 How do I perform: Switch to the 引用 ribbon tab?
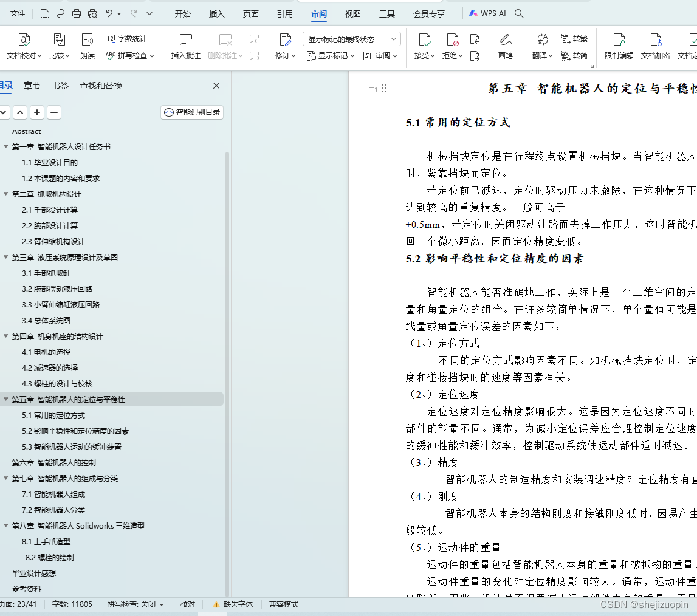coord(285,14)
